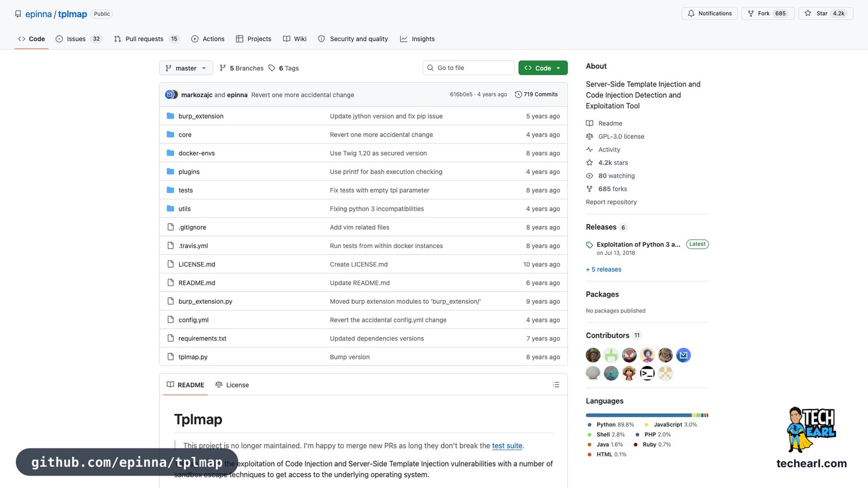The width and height of the screenshot is (868, 488).
Task: Expand the green Code dropdown button
Action: [542, 68]
